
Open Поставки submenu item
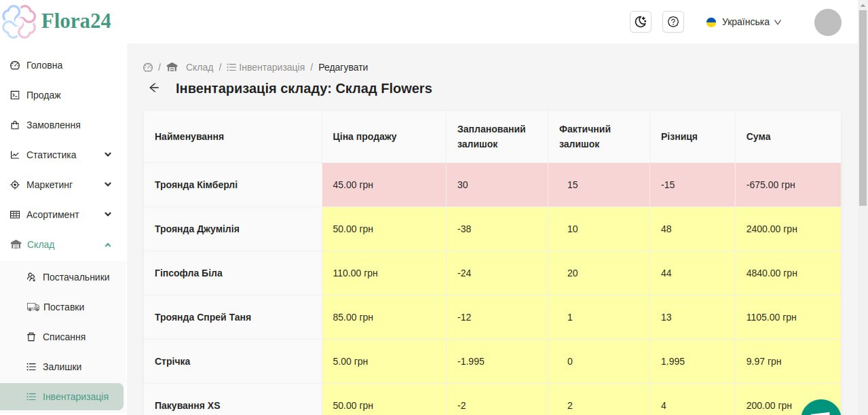[x=64, y=307]
